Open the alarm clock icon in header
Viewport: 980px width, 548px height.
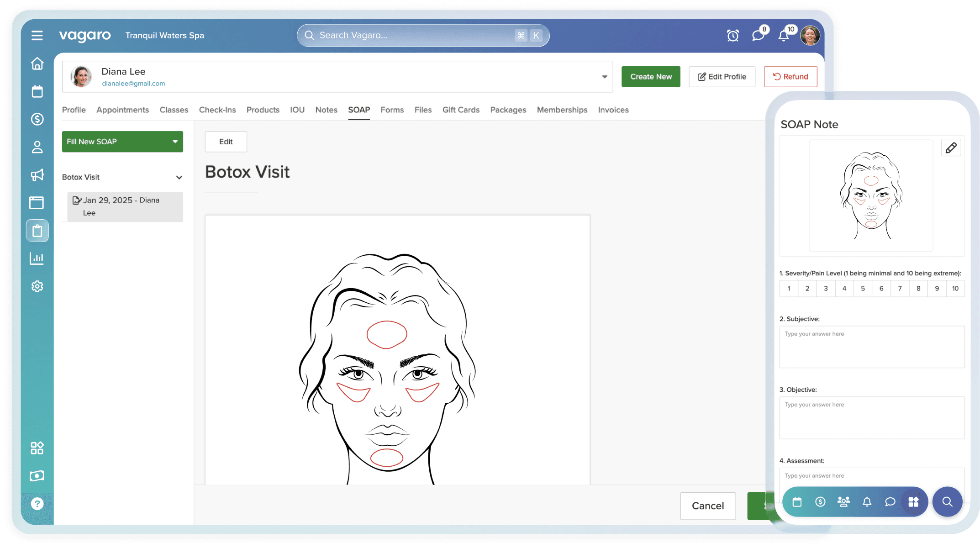tap(733, 35)
